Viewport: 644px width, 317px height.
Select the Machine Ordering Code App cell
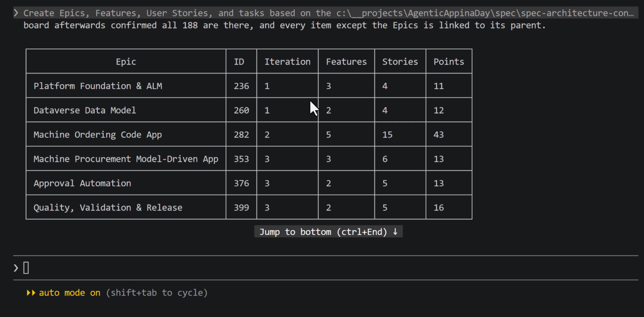pyautogui.click(x=126, y=134)
